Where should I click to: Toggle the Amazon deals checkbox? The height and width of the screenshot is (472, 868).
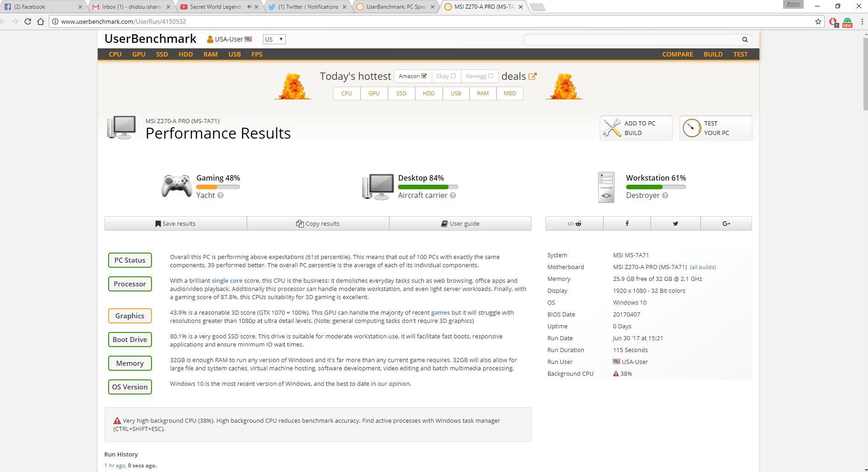tap(424, 76)
